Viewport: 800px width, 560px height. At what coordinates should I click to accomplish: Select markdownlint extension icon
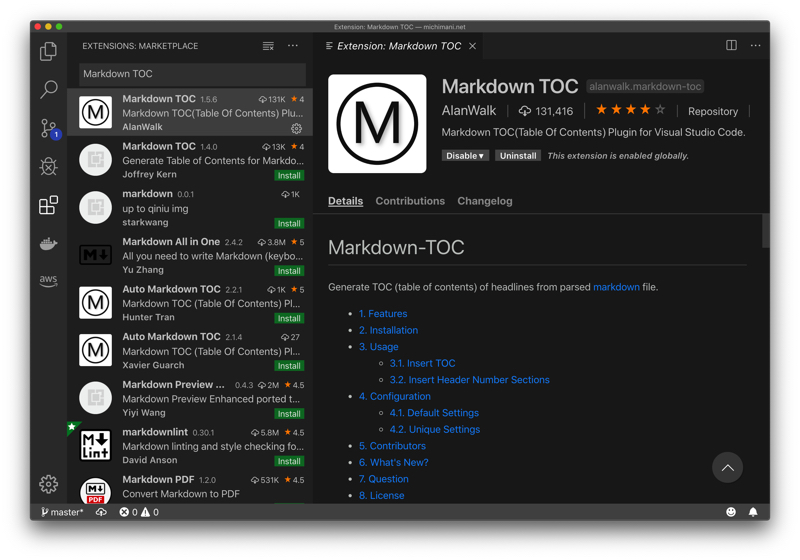pos(95,445)
